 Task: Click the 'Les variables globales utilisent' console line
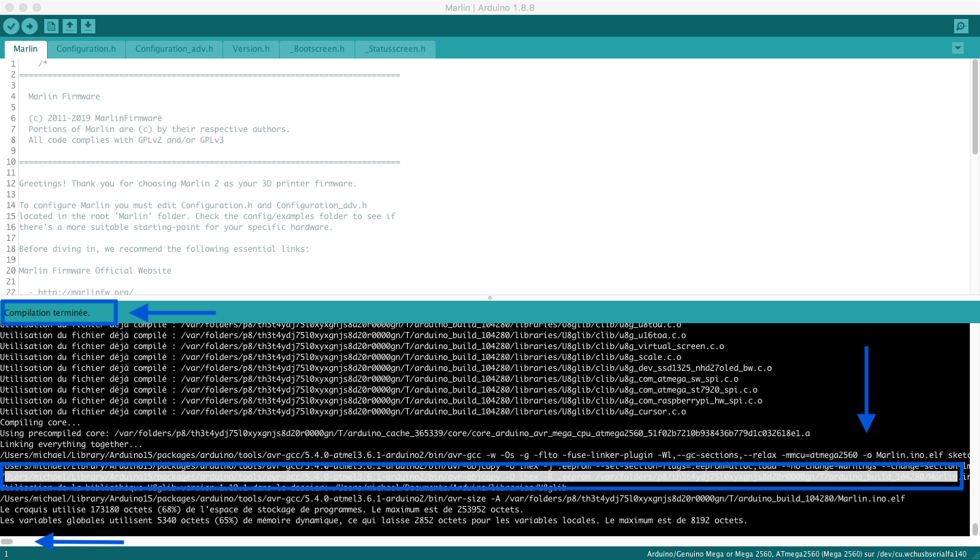coord(374,521)
